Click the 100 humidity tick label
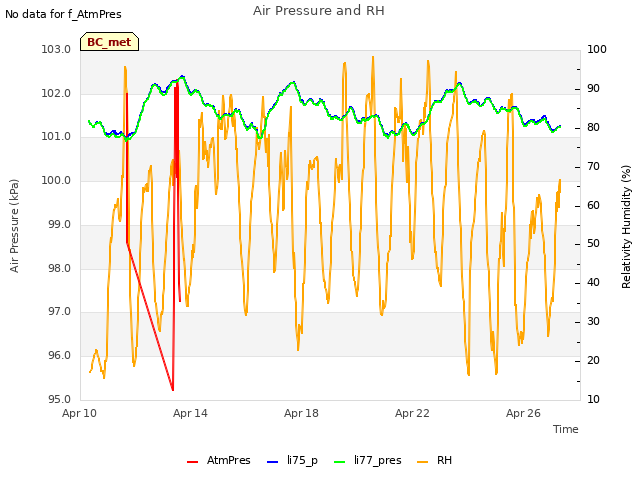 [597, 49]
